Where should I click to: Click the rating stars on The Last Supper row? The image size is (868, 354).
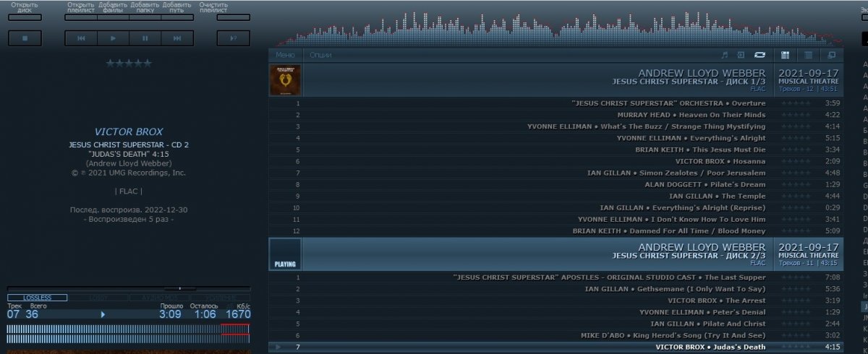(796, 277)
